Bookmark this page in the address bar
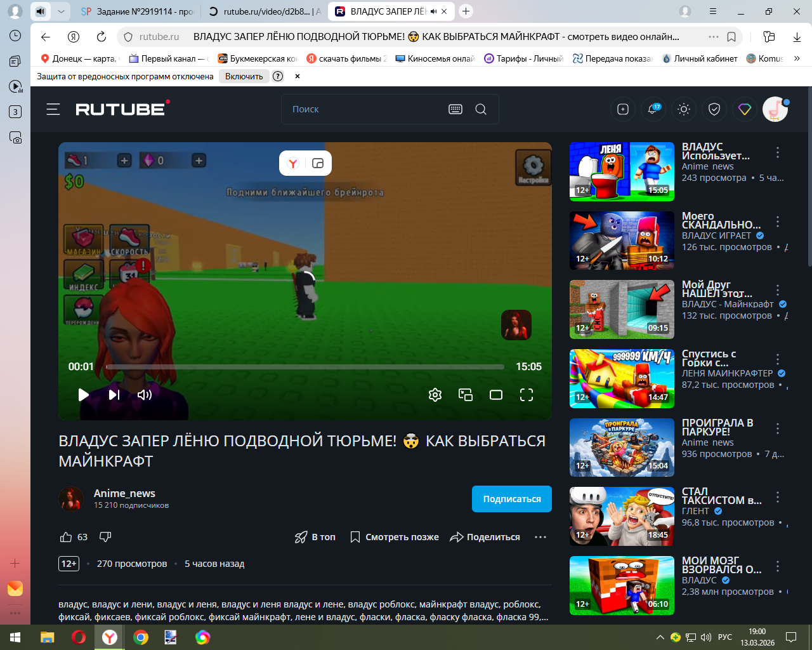The image size is (812, 650). (x=731, y=37)
